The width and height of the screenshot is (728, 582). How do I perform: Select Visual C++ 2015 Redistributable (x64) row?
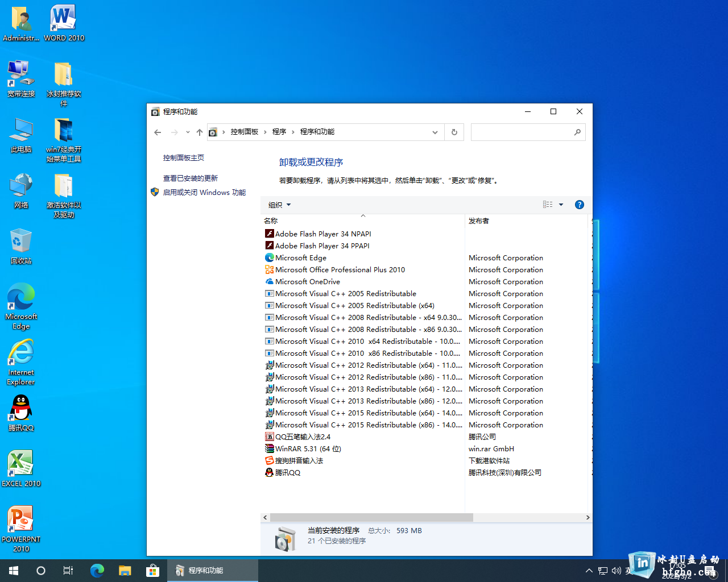pos(363,413)
